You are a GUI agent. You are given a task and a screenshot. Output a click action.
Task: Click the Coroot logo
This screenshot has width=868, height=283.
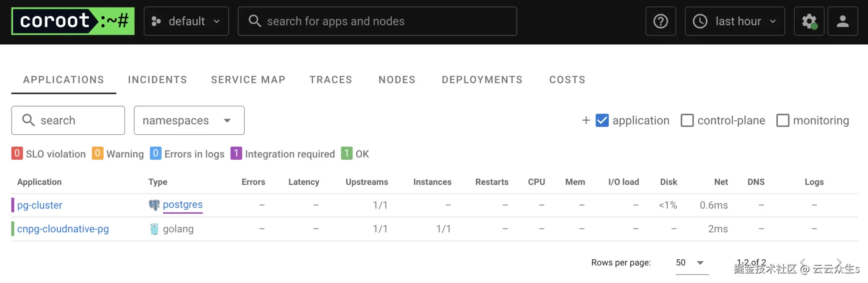point(73,21)
